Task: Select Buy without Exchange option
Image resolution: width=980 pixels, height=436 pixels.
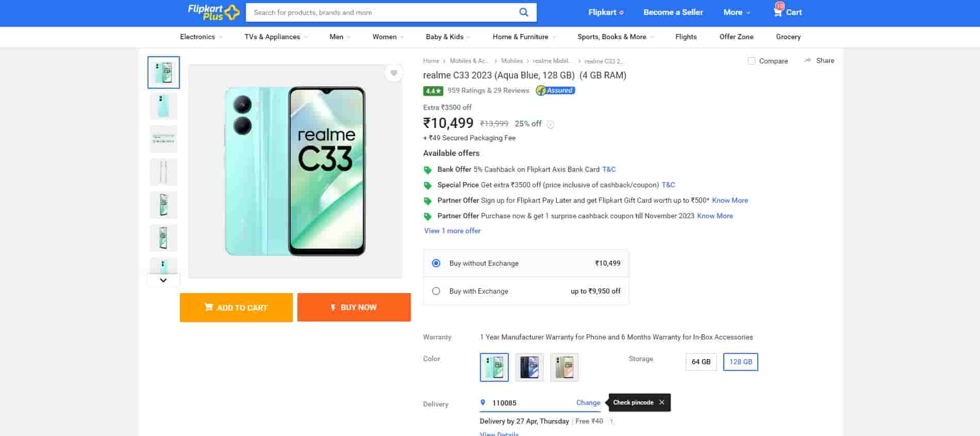Action: [x=436, y=263]
